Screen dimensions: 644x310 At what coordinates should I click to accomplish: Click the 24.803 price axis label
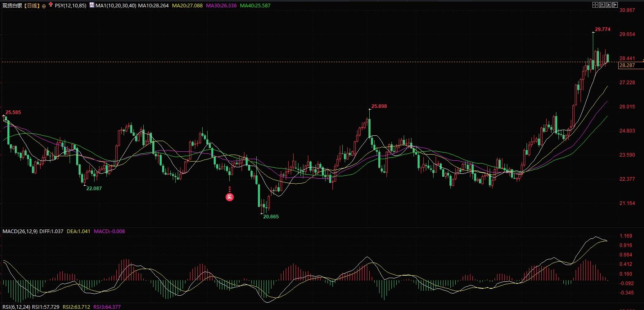pyautogui.click(x=627, y=131)
